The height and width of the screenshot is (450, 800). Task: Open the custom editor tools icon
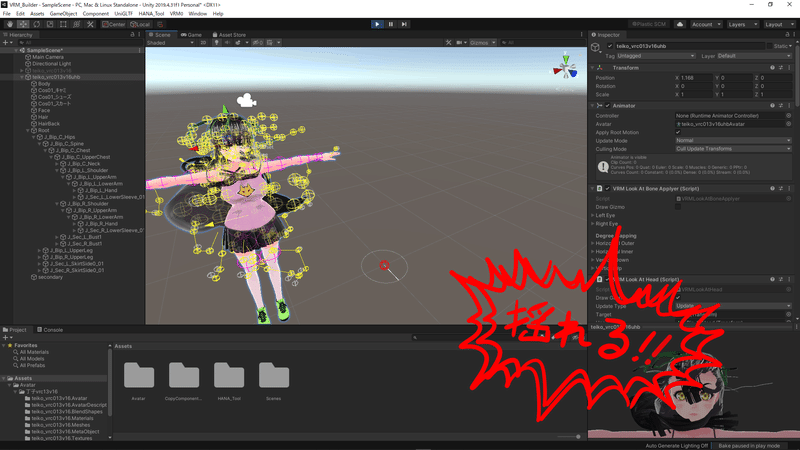[x=90, y=24]
